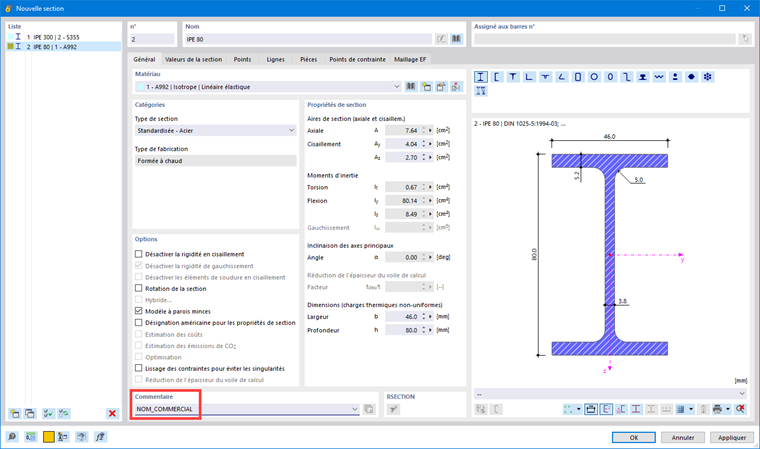
Task: Confirm with the OK button
Action: click(633, 437)
